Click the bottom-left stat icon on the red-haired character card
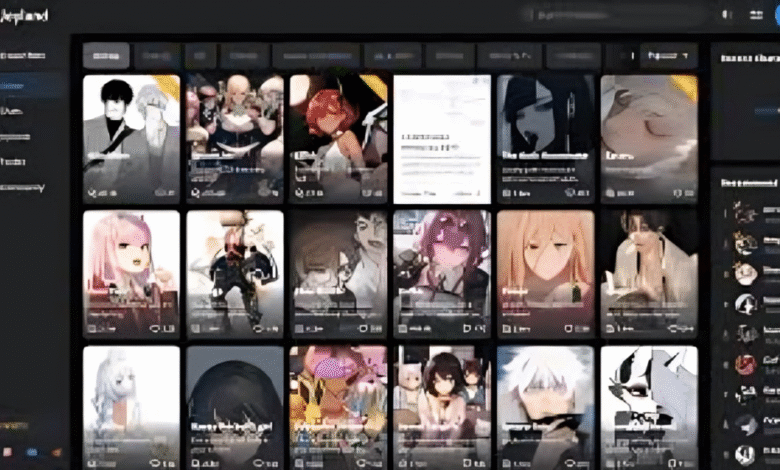 click(299, 193)
